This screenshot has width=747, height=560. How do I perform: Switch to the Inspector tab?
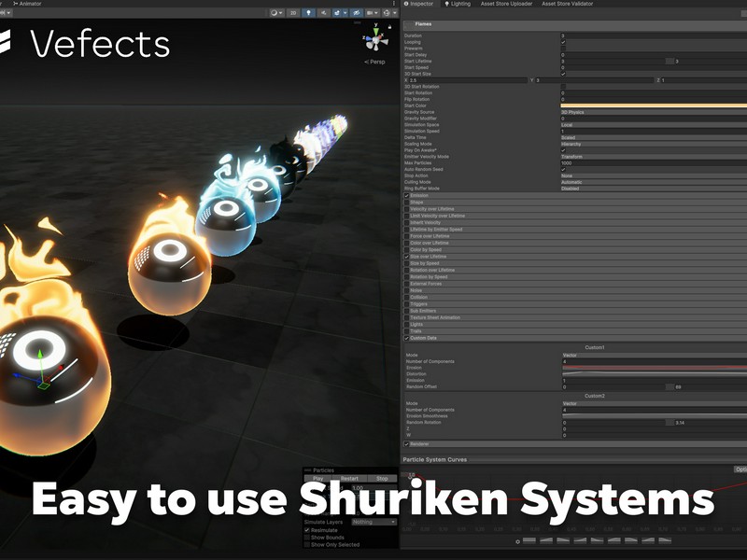coord(418,4)
